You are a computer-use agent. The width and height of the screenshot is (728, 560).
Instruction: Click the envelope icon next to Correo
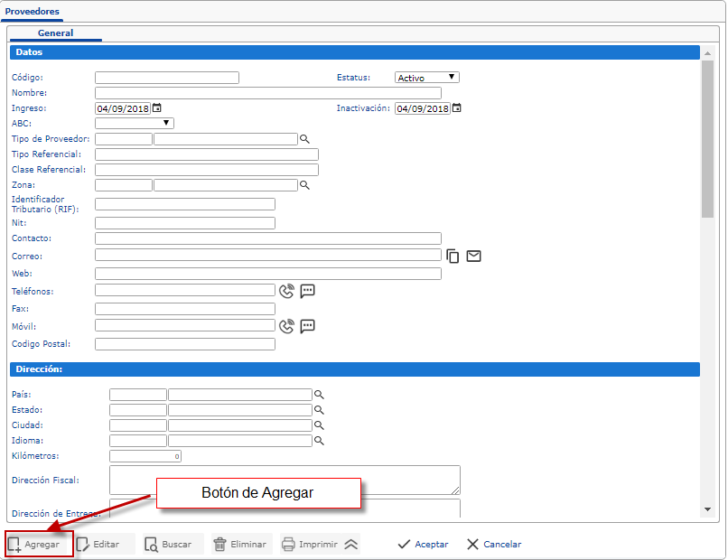coord(473,257)
